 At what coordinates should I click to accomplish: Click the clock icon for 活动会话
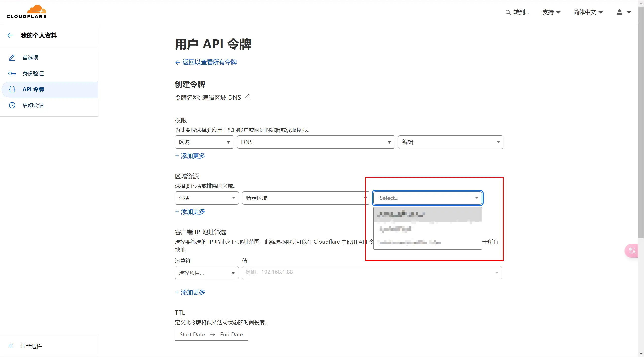(12, 105)
